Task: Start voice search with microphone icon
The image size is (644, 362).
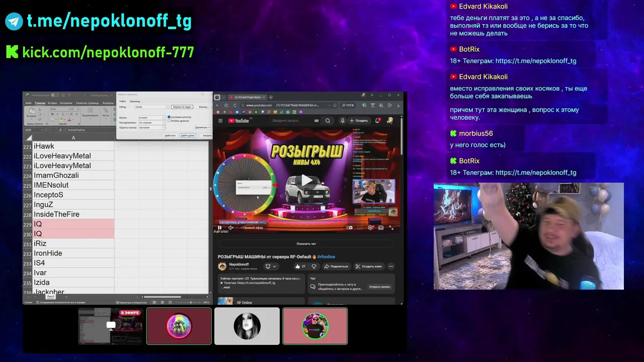Action: [x=343, y=121]
